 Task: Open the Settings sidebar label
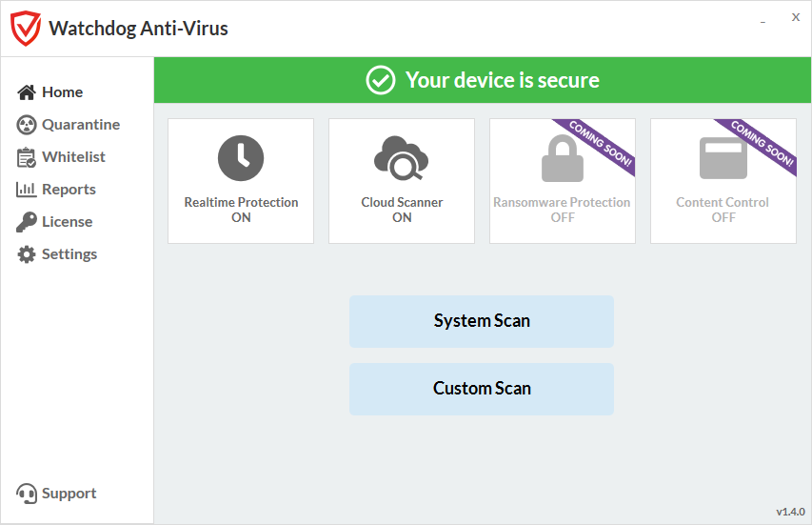(x=69, y=254)
